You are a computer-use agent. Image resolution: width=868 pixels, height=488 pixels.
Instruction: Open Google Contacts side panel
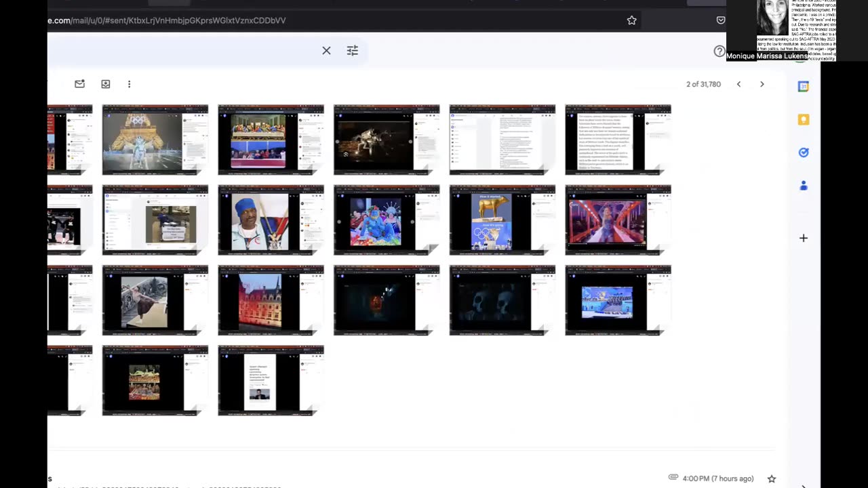(804, 185)
